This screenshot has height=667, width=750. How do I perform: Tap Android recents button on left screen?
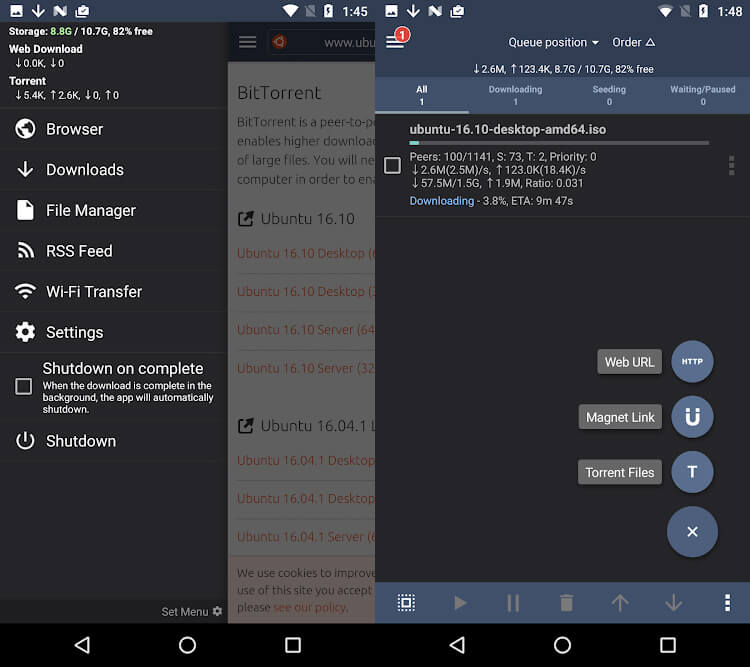point(293,645)
